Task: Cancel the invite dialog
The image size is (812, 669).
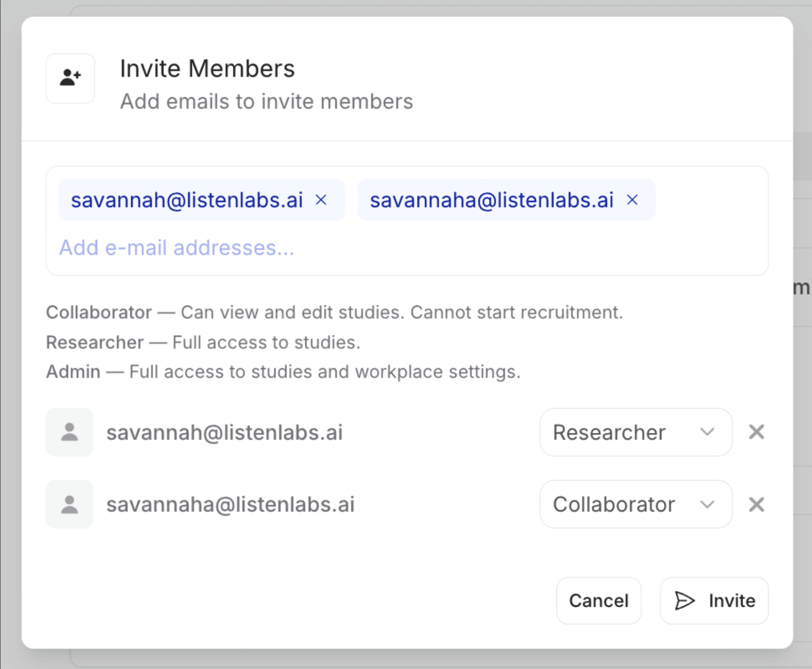Action: point(599,601)
